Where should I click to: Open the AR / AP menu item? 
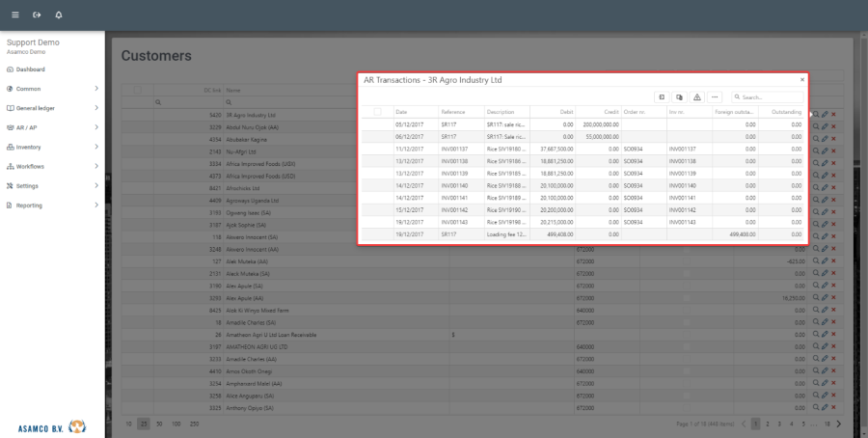tap(53, 127)
